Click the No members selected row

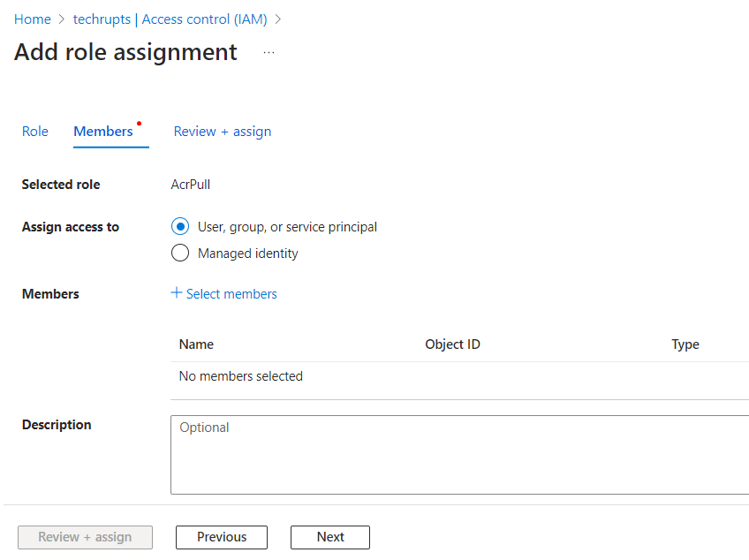(240, 375)
